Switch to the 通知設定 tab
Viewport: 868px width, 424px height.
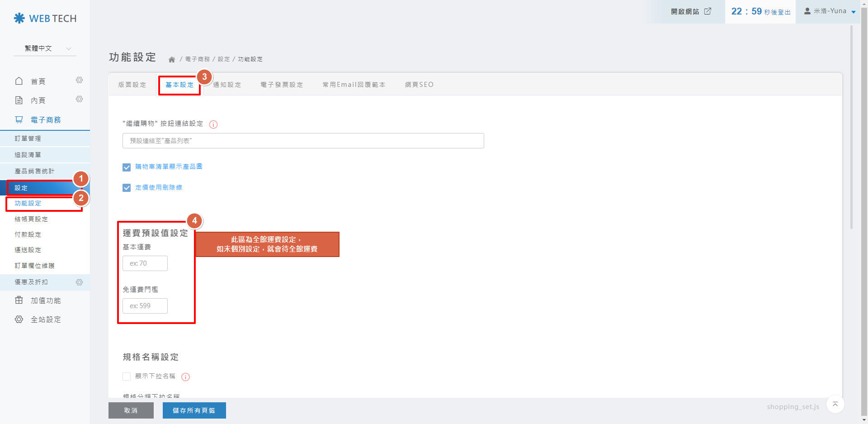pyautogui.click(x=227, y=85)
